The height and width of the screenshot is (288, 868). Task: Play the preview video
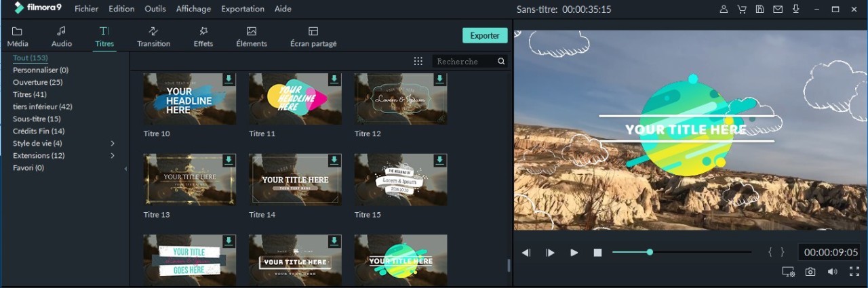574,252
